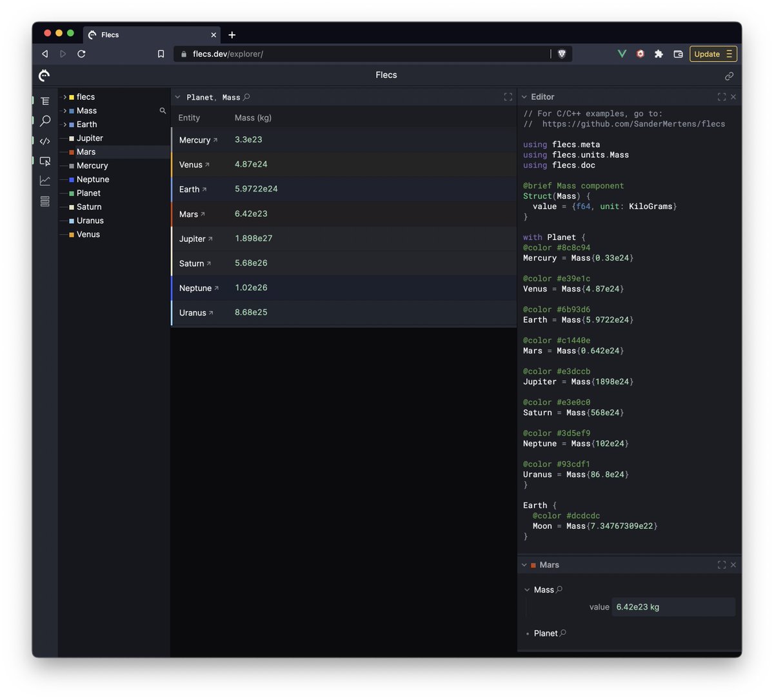
Task: Select the Flecs browser tab
Action: point(152,35)
